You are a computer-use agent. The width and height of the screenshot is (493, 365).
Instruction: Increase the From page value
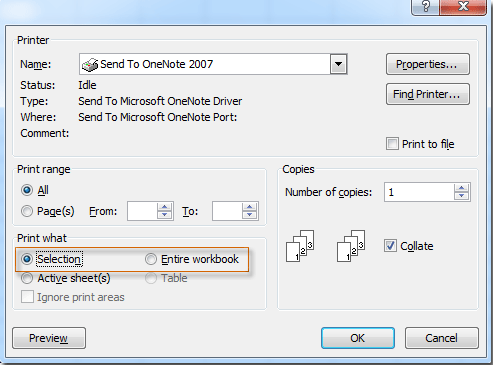(x=164, y=207)
